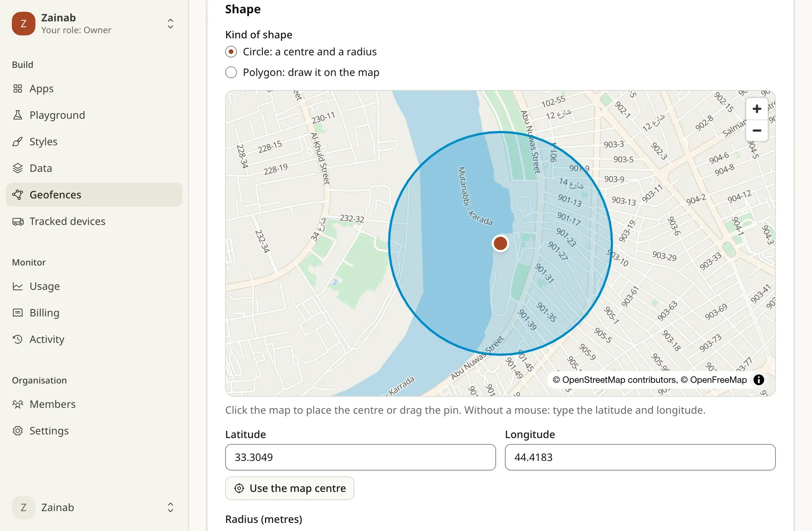
Task: Zoom out the map with minus
Action: pos(757,131)
